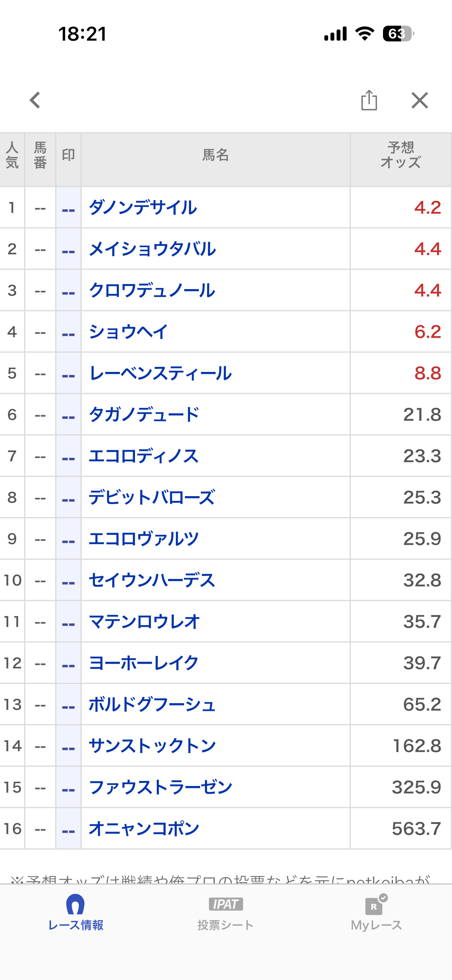Tap the レース情報 horseshoe icon

pos(76,905)
